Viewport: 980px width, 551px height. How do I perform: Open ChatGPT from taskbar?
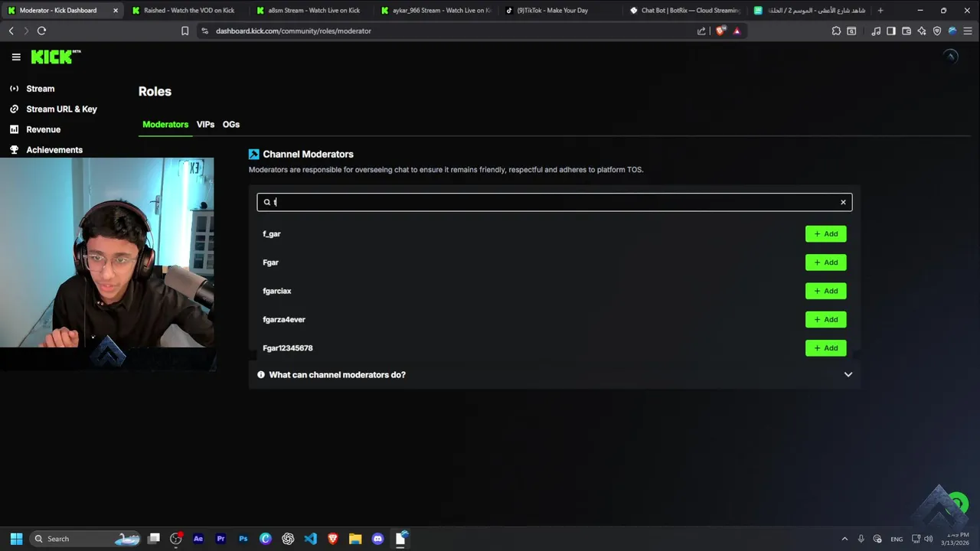point(288,539)
